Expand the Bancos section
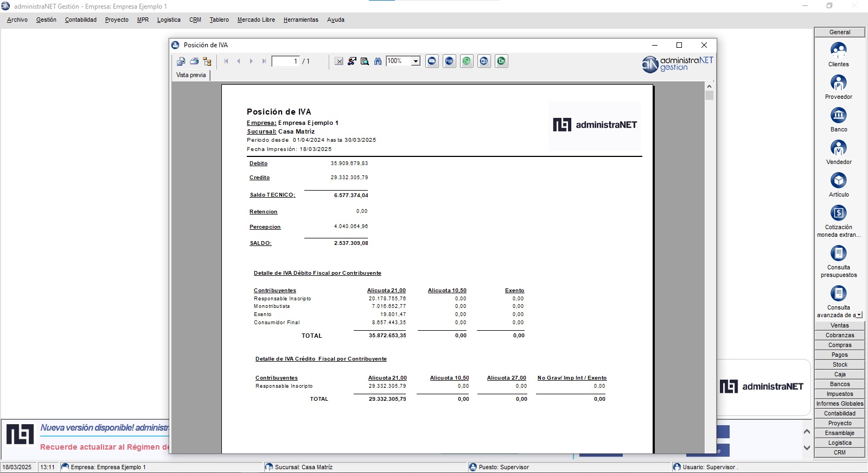Screen dimensions: 868x473 840,384
